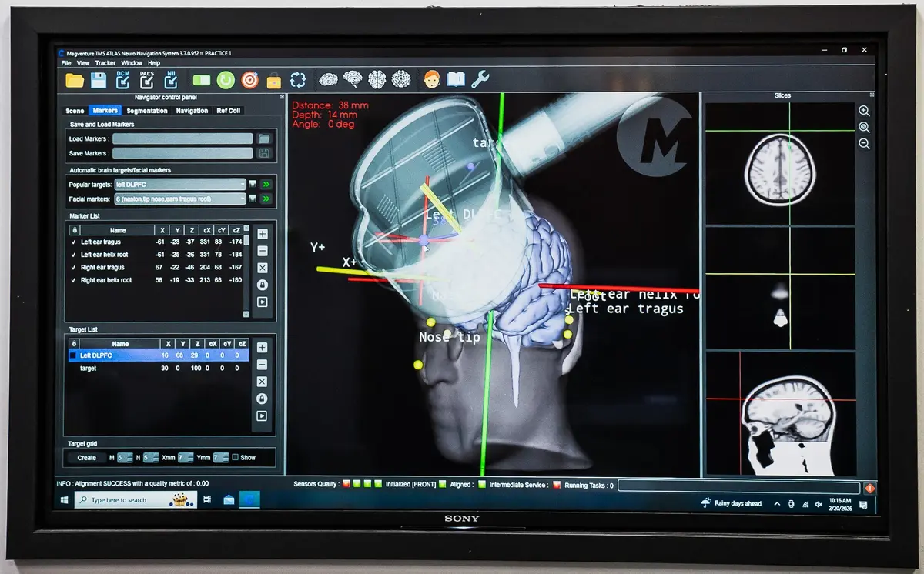
Task: Toggle checkmark for Left ear tragus marker
Action: click(74, 242)
